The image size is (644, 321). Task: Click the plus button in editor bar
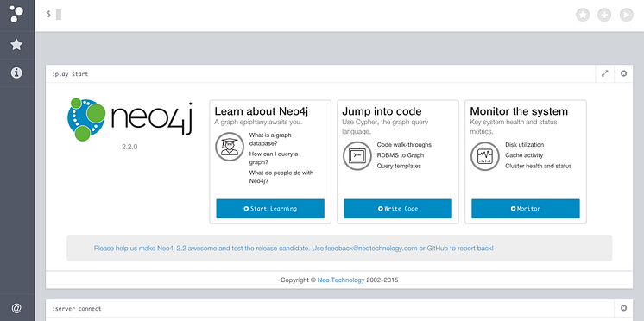point(604,16)
